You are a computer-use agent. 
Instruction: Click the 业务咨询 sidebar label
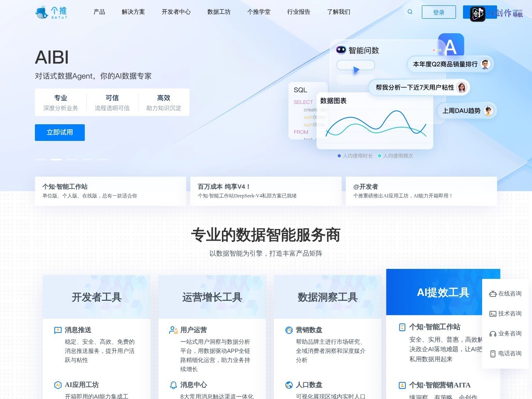510,334
